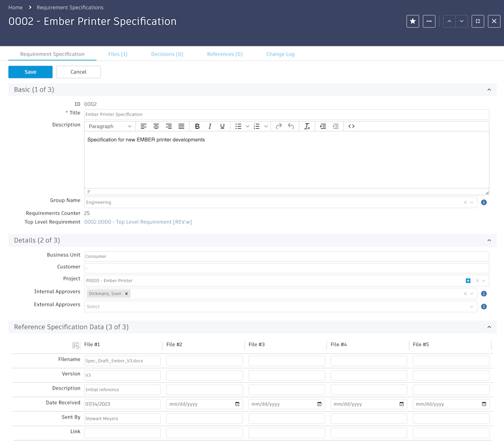Click the redo arrow in editor toolbar
Image resolution: width=504 pixels, height=441 pixels.
tap(279, 127)
